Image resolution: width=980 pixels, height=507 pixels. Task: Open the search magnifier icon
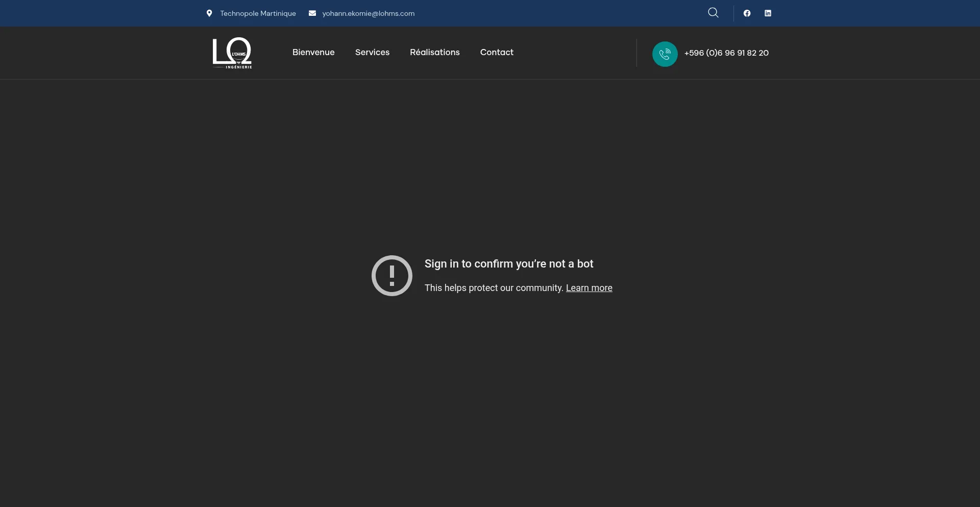coord(713,13)
